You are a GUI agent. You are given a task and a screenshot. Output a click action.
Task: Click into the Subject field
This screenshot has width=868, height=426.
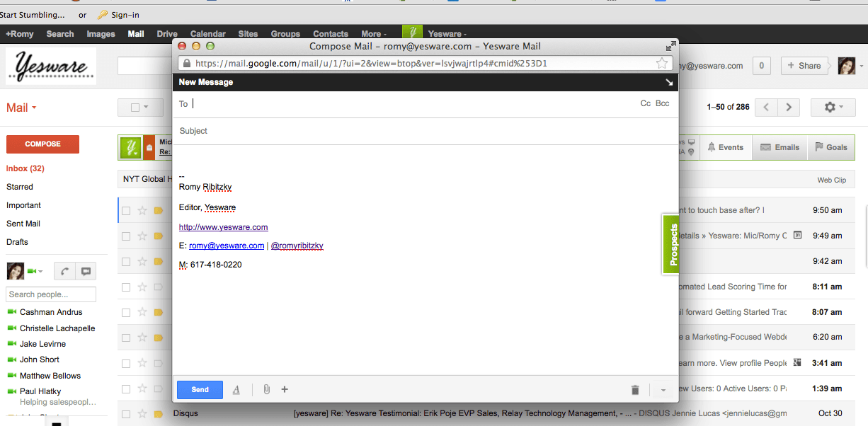pyautogui.click(x=425, y=131)
